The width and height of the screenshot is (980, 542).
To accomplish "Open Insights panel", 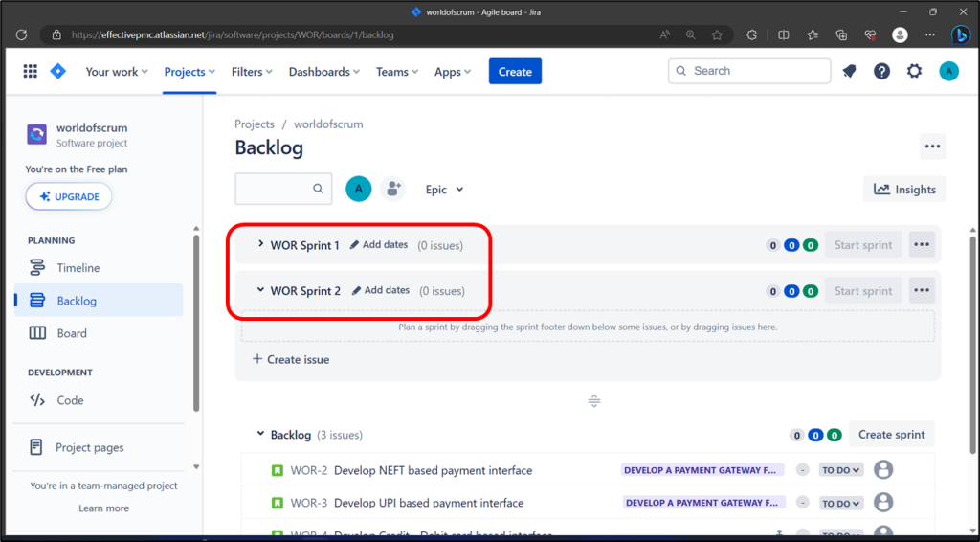I will click(904, 190).
